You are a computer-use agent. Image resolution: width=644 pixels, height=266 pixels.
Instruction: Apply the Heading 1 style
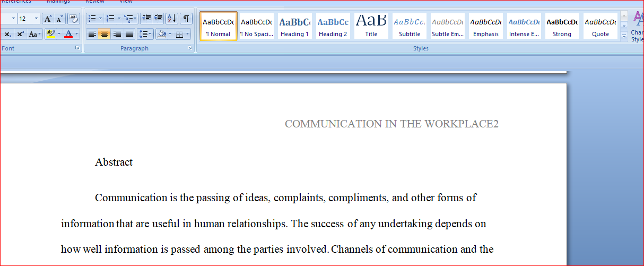coord(295,26)
